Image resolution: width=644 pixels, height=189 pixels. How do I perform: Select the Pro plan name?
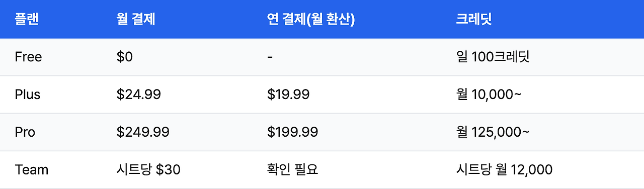(x=25, y=132)
